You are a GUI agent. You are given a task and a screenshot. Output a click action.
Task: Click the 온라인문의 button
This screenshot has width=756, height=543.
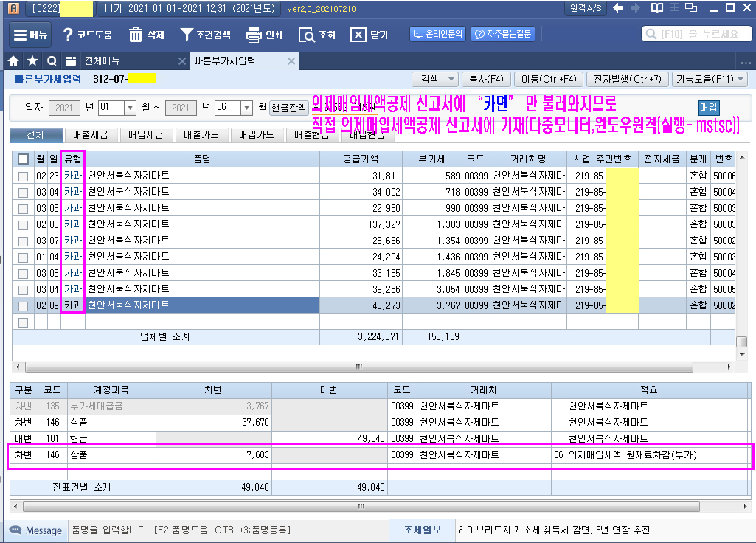tap(438, 34)
